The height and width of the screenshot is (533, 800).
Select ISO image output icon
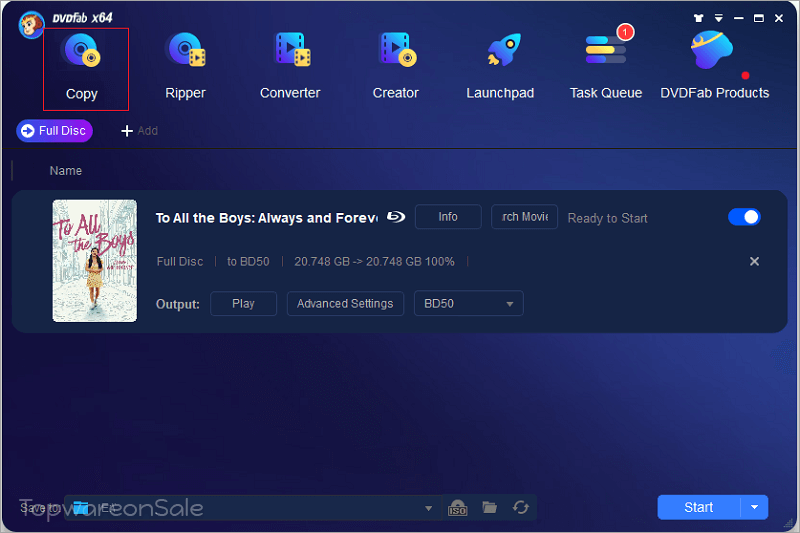pos(457,508)
